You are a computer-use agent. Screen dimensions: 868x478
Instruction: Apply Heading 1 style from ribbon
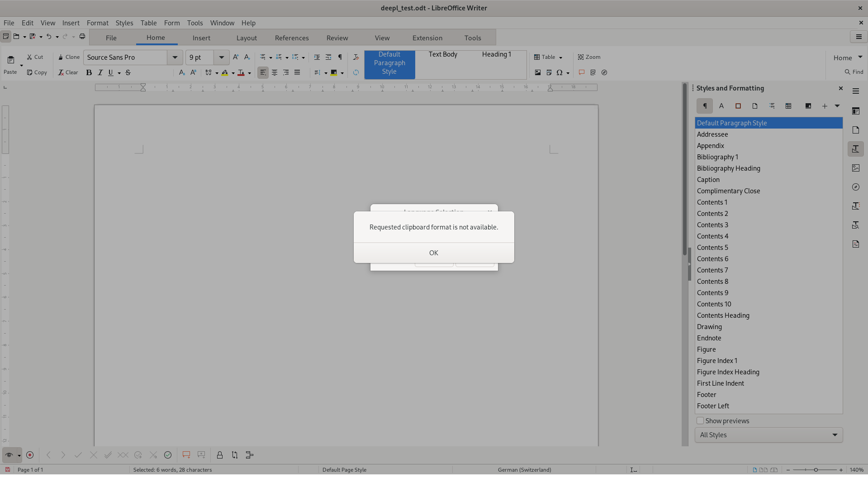(497, 54)
